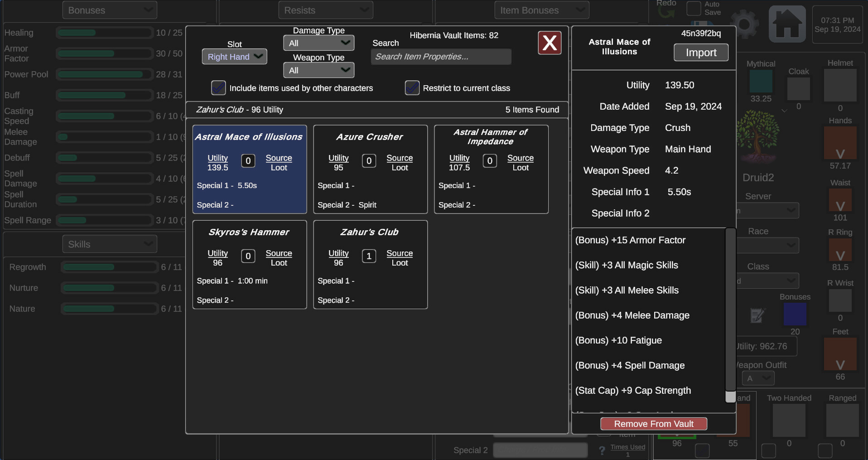Toggle the Auto Save checkbox
The width and height of the screenshot is (868, 460).
(694, 8)
